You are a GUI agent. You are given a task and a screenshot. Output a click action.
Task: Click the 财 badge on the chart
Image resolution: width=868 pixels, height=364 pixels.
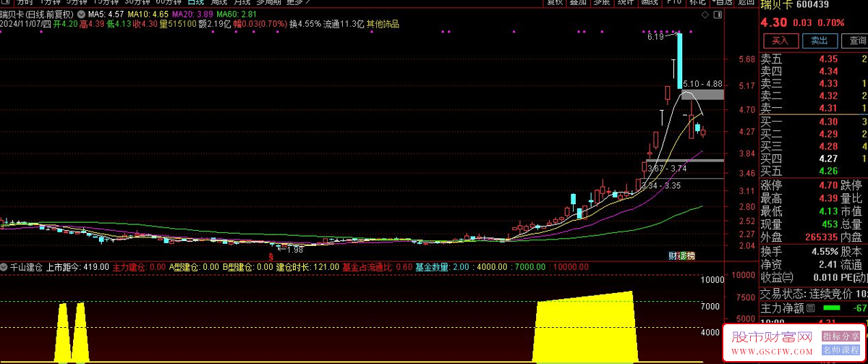pyautogui.click(x=672, y=256)
